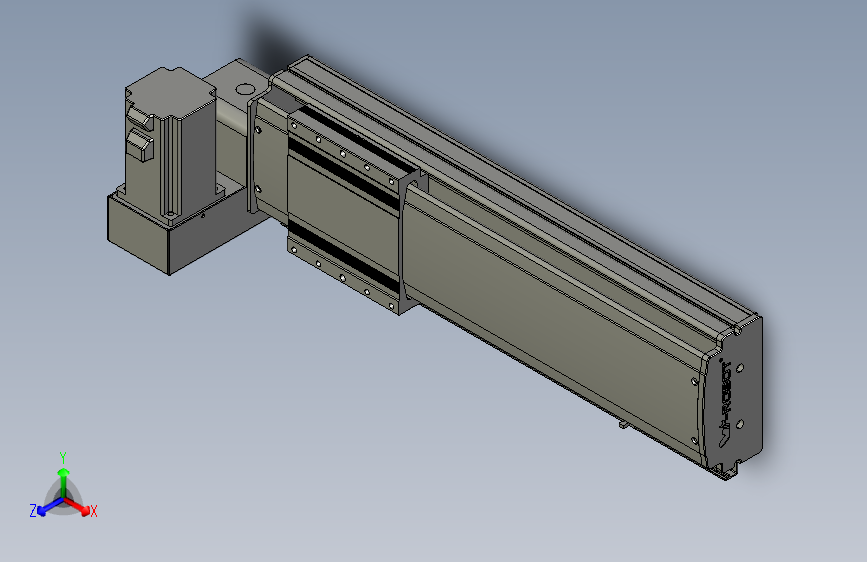This screenshot has height=562, width=867.
Task: Click the green Y axis of the orientation triad
Action: point(63,481)
